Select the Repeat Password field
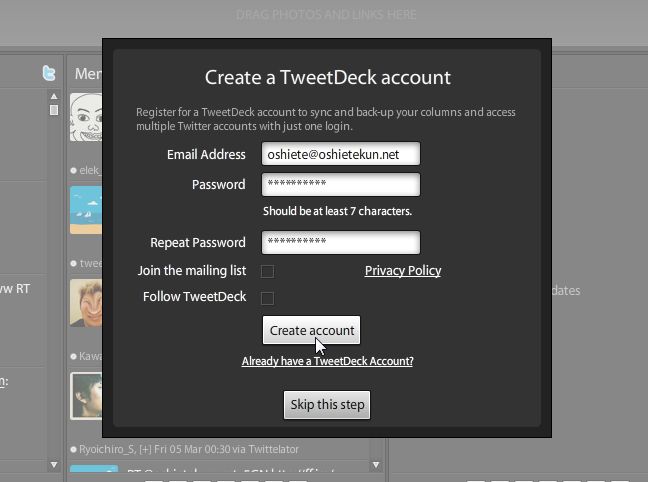648x482 pixels. pos(341,242)
